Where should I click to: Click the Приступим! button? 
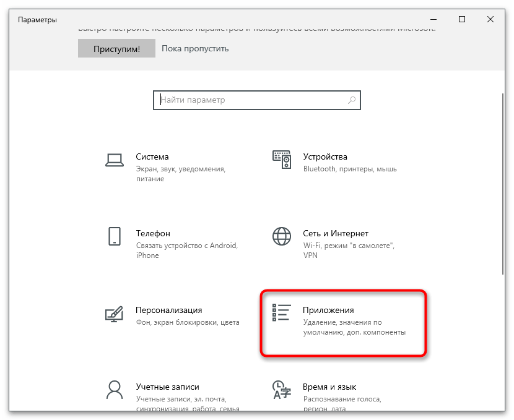point(116,48)
